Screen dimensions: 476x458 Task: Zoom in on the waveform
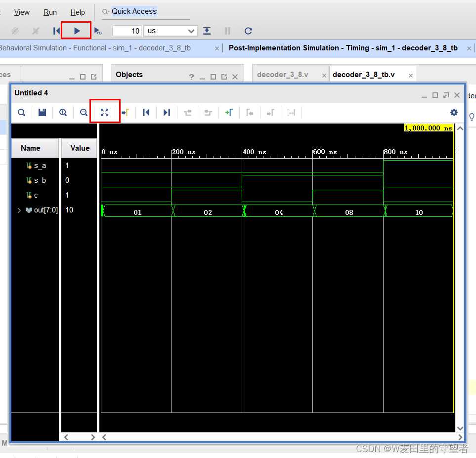pos(63,113)
